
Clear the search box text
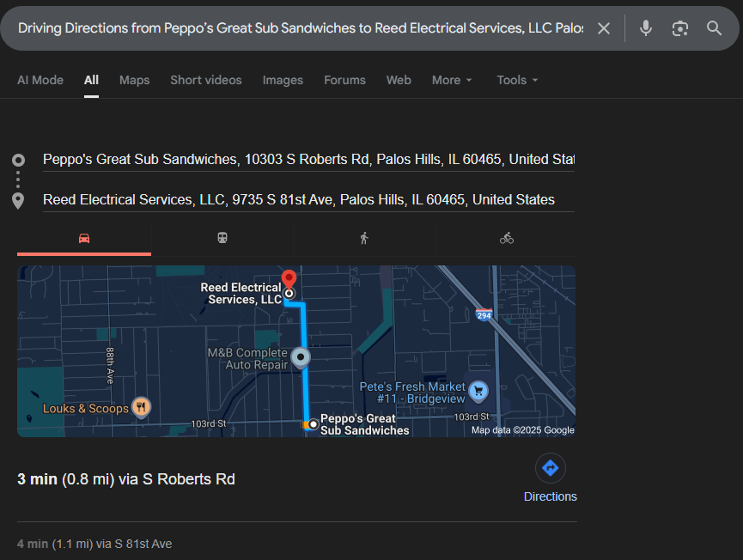click(x=604, y=28)
